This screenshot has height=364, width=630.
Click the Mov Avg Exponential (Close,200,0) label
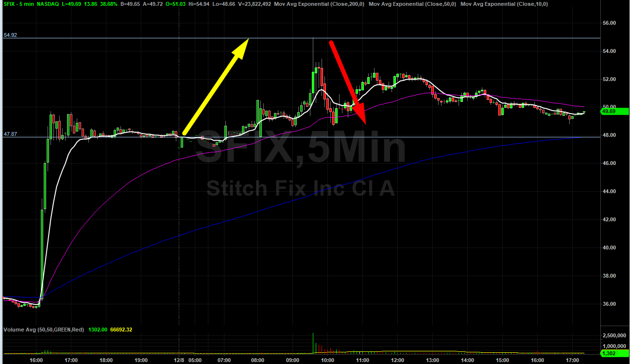click(x=319, y=4)
